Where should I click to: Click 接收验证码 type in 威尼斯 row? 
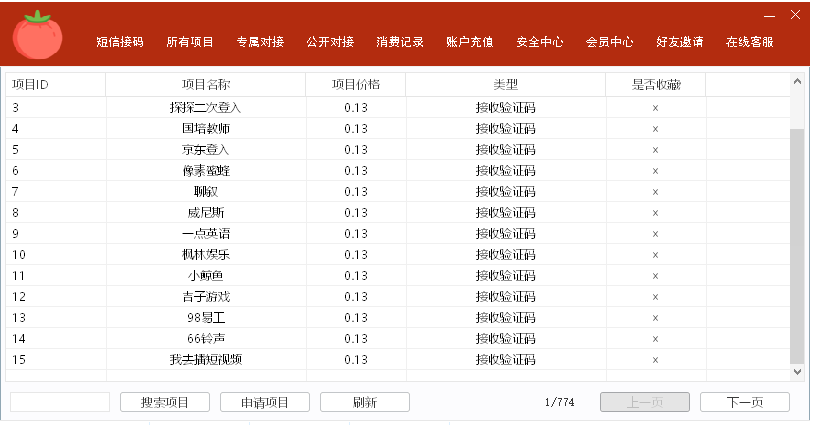pyautogui.click(x=505, y=212)
